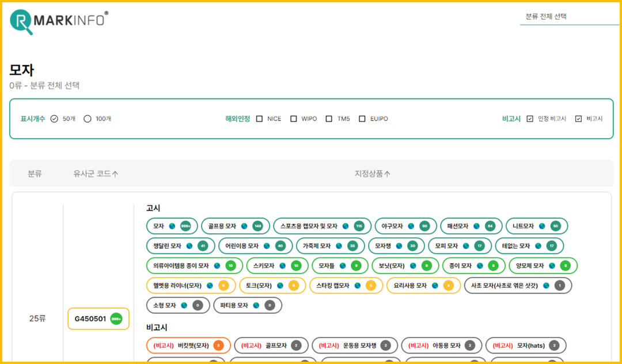Select the 골프용 모자 product chip
This screenshot has width=622, height=364.
coord(235,226)
